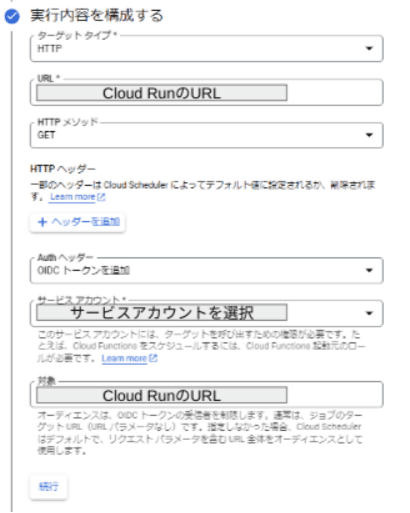The height and width of the screenshot is (513, 410).
Task: Open the ターゲットタイプ HTTP dropdown
Action: click(206, 48)
